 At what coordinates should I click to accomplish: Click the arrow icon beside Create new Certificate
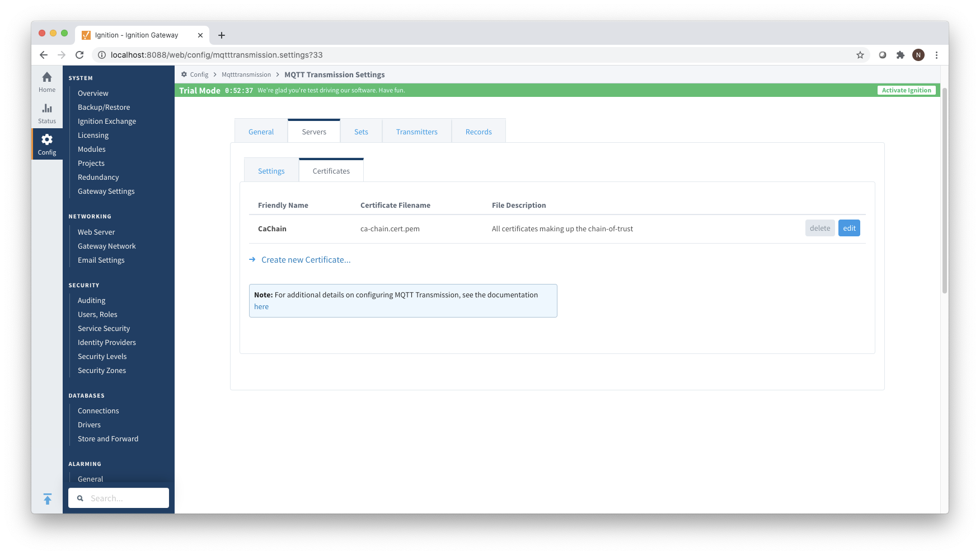(252, 259)
